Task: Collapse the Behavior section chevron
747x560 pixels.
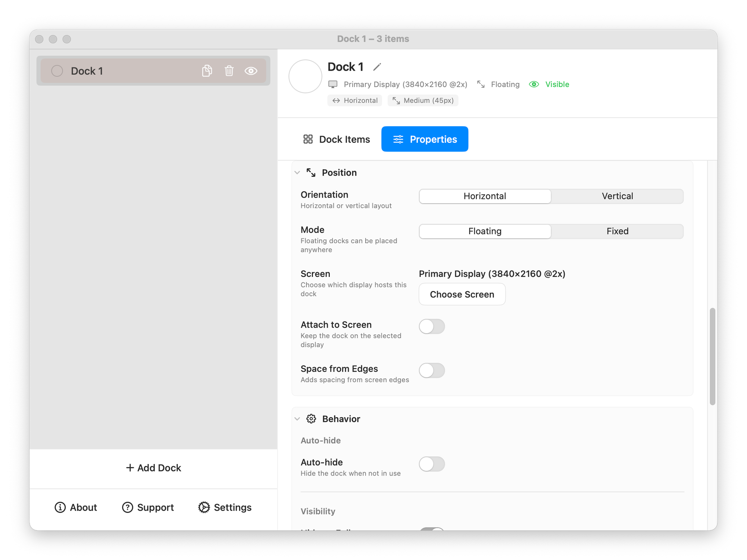Action: (x=297, y=419)
